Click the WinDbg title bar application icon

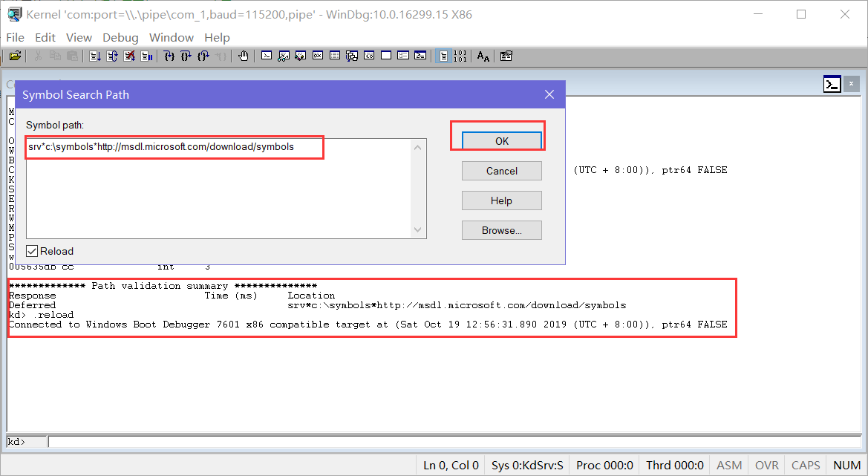[x=14, y=14]
